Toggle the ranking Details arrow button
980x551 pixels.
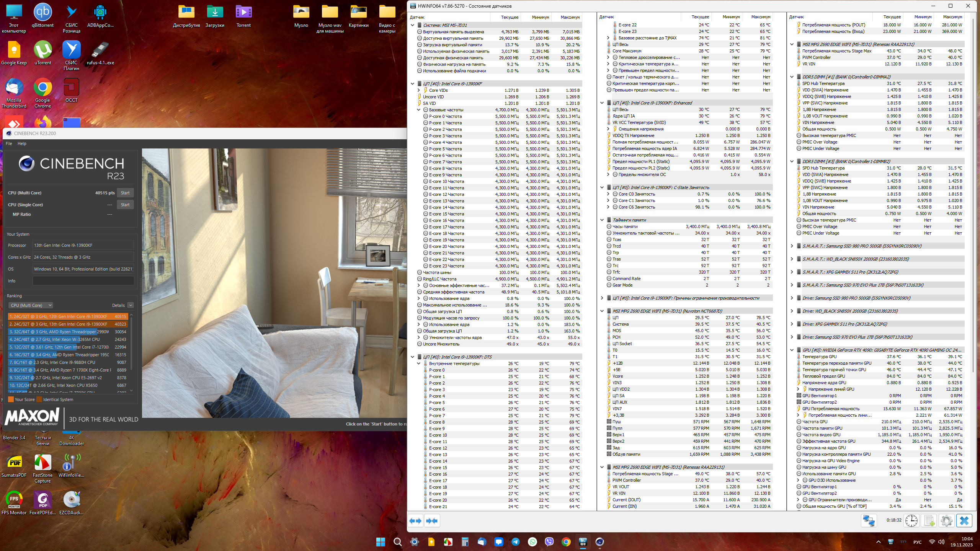[x=131, y=305]
